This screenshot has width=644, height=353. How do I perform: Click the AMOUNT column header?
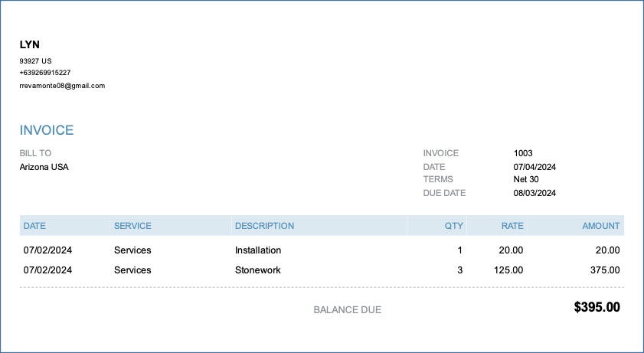click(600, 226)
